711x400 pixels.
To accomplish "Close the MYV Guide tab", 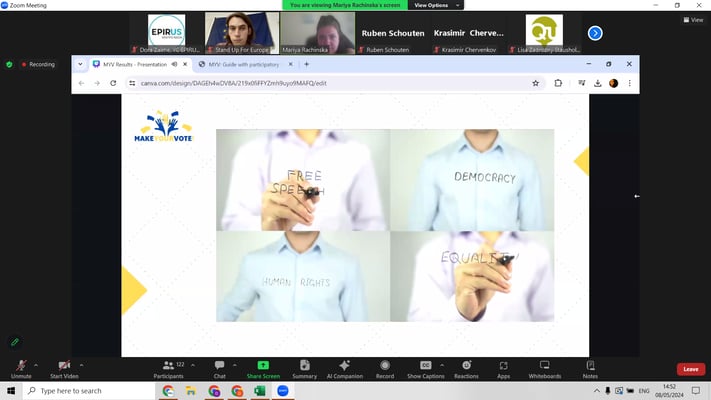I will 291,64.
